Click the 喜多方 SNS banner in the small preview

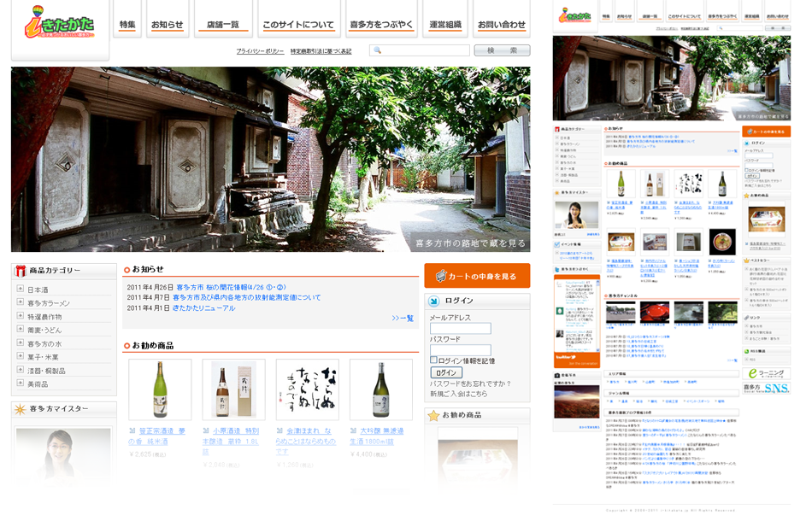(x=767, y=389)
